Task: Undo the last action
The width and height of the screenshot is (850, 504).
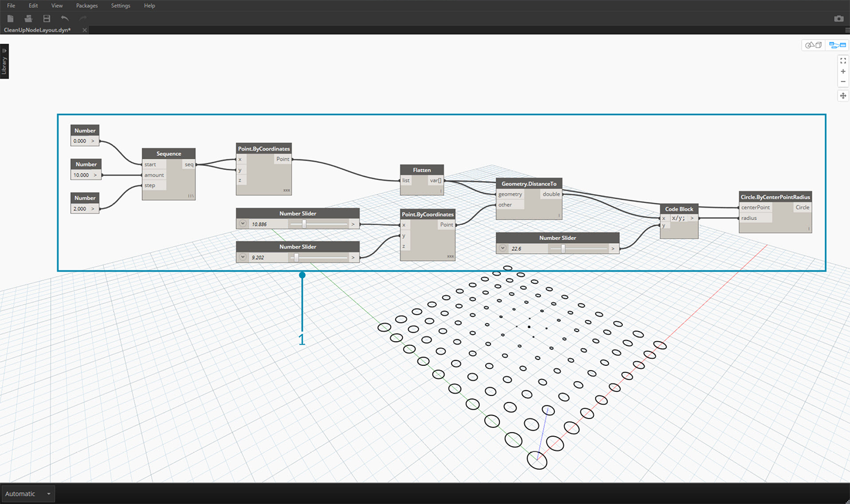Action: click(65, 18)
